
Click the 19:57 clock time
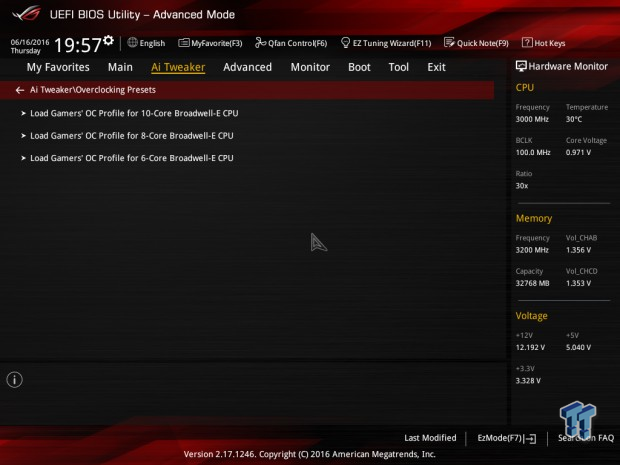point(78,45)
